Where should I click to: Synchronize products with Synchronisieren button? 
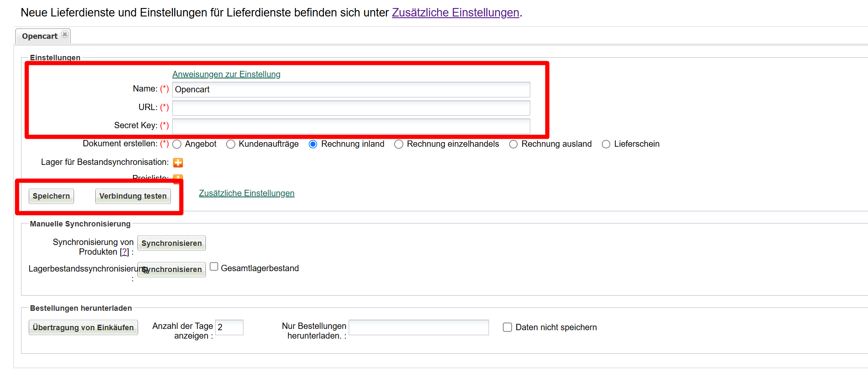[x=171, y=243]
